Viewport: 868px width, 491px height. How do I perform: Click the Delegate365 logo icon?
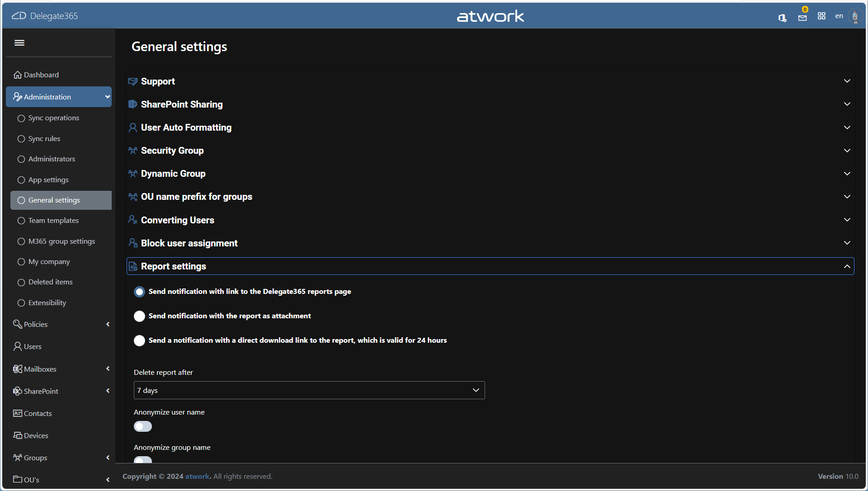tap(19, 16)
